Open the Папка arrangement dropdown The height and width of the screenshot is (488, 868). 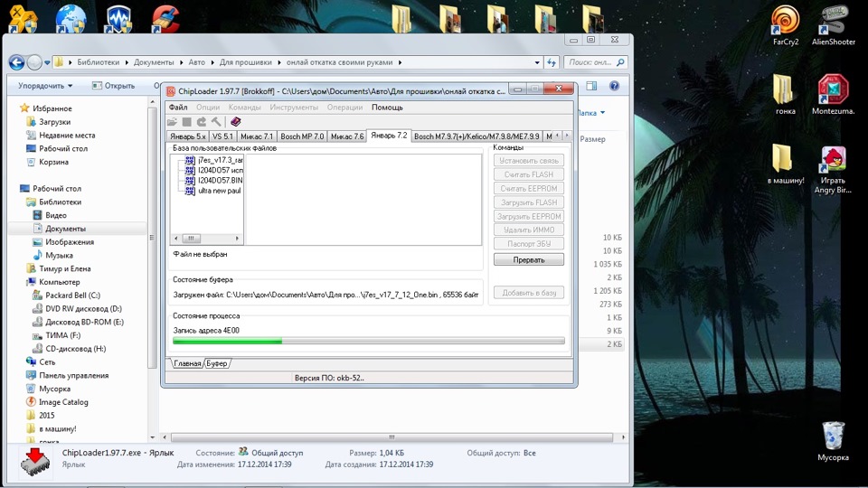click(x=591, y=113)
